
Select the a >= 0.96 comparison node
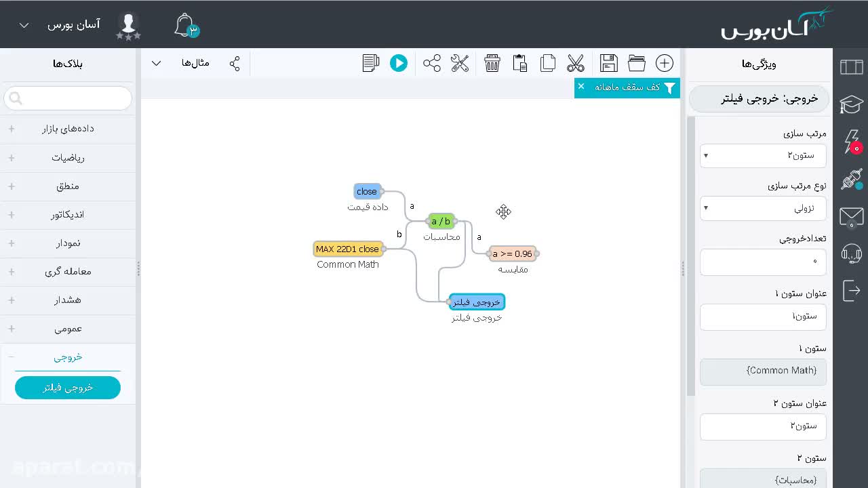[512, 253]
